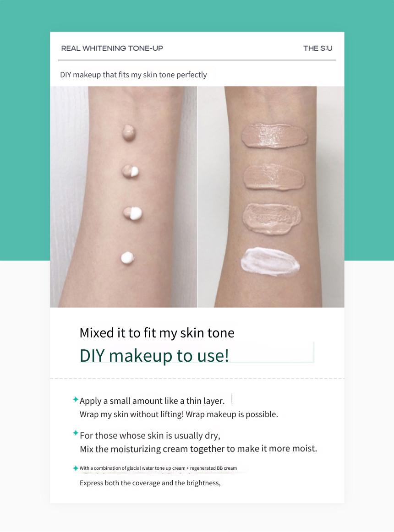Click 'Mix the moisturizing cream together' line
394x532 pixels.
(x=198, y=449)
